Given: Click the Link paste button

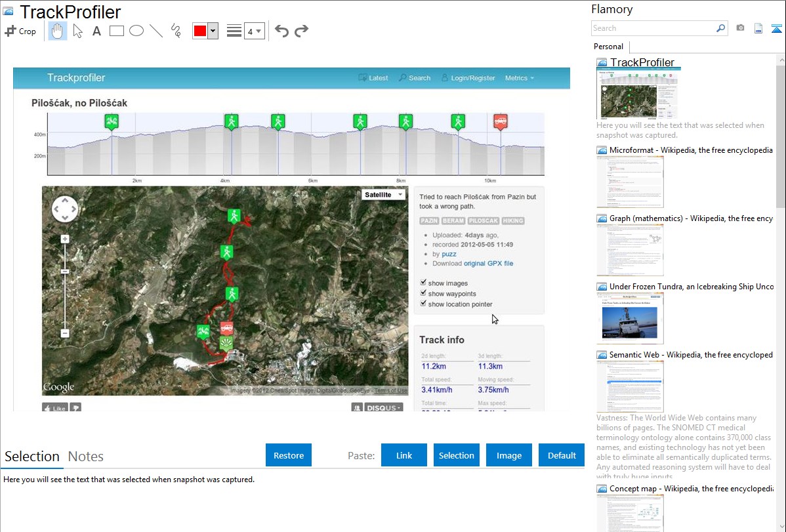Looking at the screenshot, I should (x=404, y=455).
